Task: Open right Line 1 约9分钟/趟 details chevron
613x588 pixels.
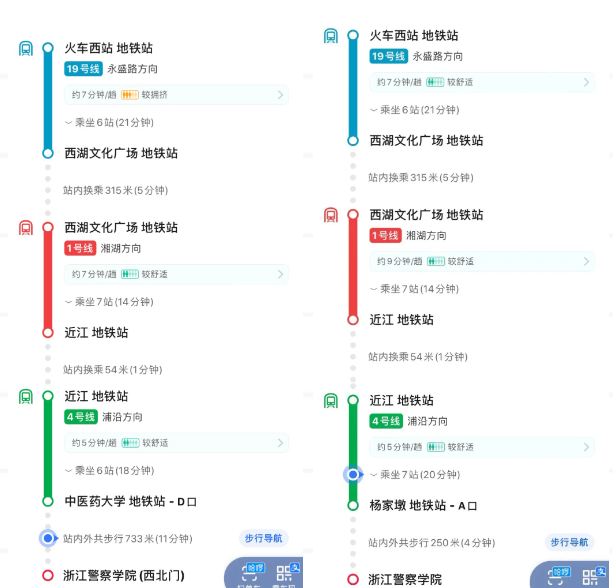Action: 586,261
